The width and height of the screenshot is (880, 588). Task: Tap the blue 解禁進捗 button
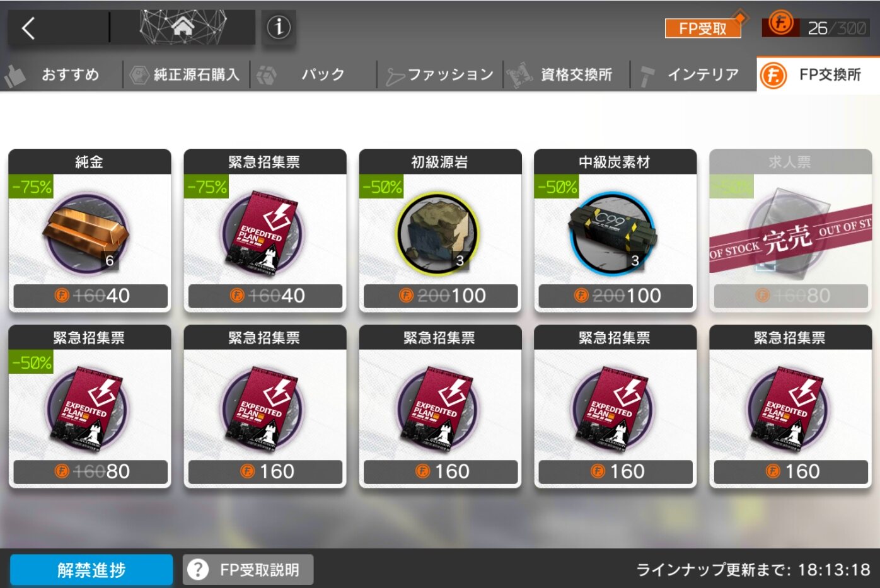(91, 570)
